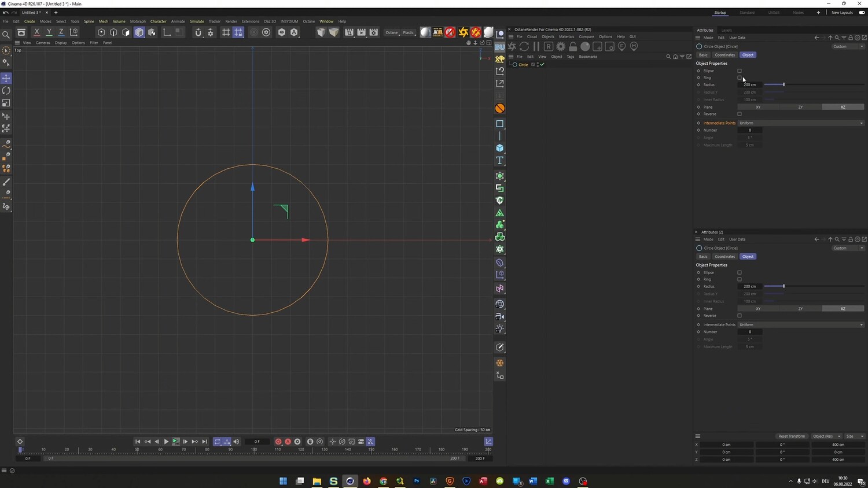This screenshot has height=488, width=868.
Task: Click the orange Null object icon
Action: [x=500, y=108]
